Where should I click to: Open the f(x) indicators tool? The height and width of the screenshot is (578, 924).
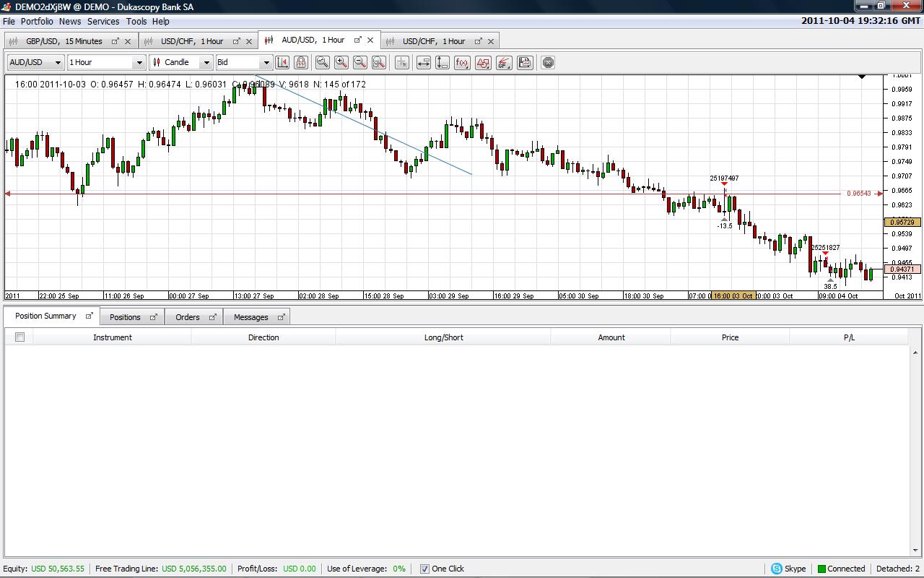(x=462, y=63)
